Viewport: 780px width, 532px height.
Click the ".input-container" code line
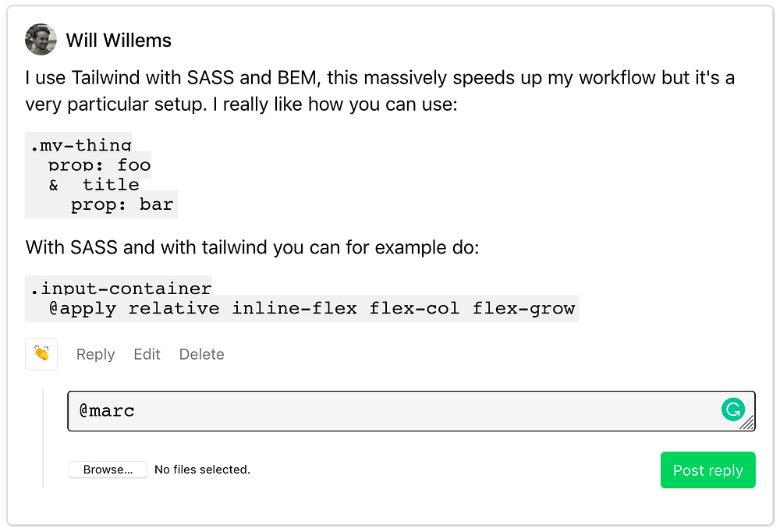point(121,288)
